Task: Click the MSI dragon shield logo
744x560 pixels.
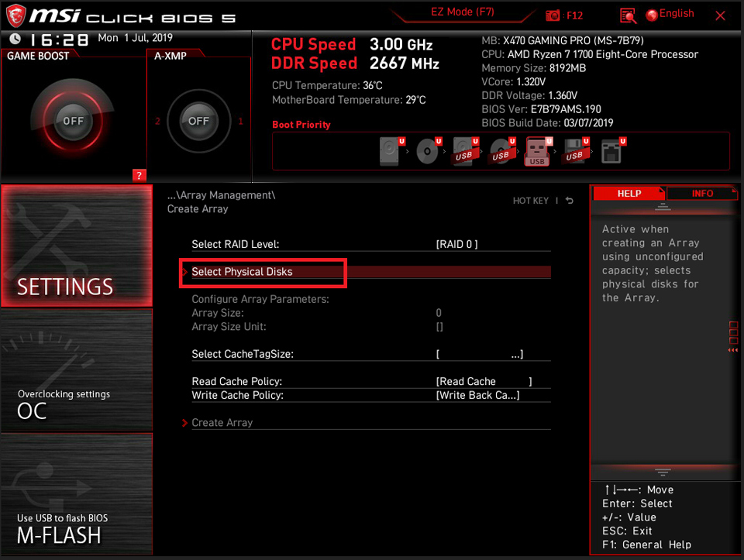Action: pyautogui.click(x=15, y=15)
